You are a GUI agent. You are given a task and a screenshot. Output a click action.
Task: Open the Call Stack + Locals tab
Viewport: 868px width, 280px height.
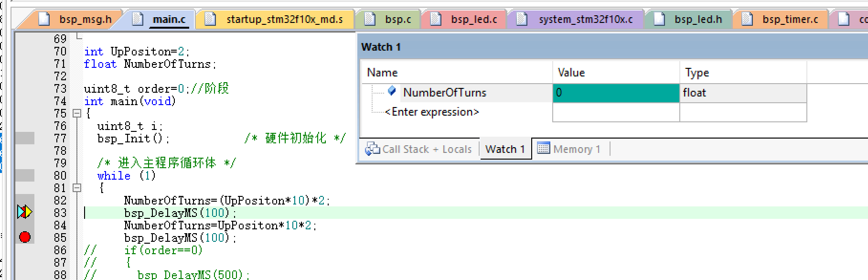tap(419, 149)
